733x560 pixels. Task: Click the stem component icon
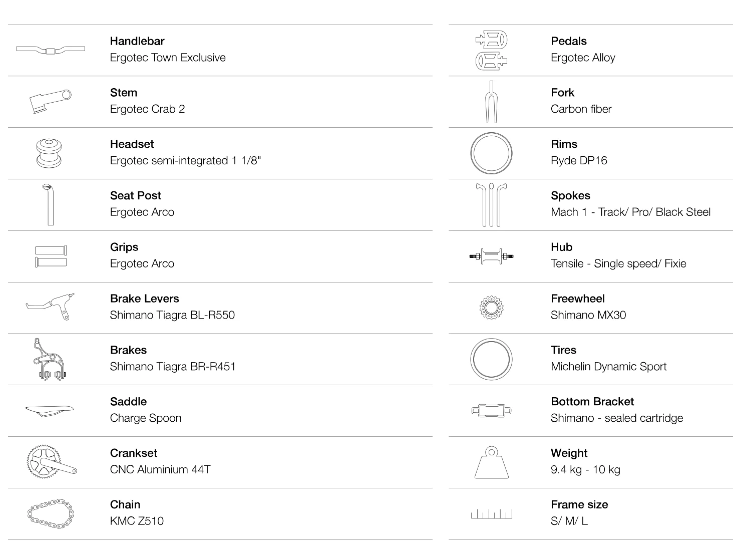tap(50, 101)
